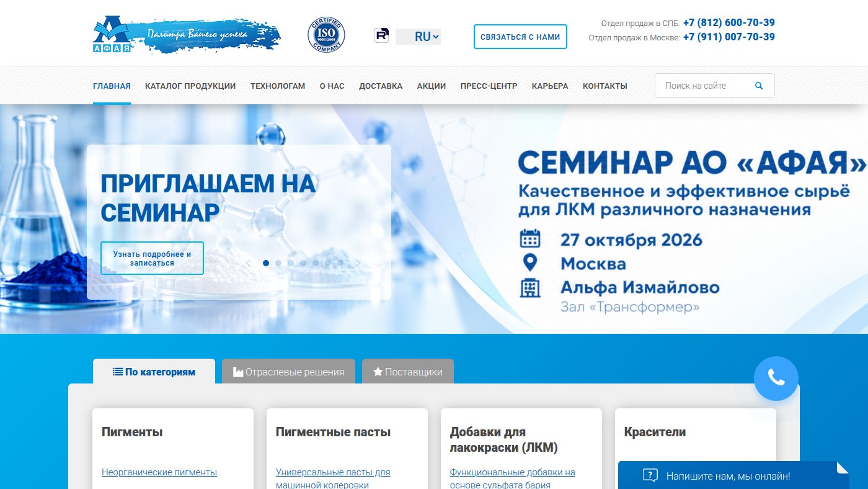Click the seminar banner heading «СЕМИНАР АО «АФАЯ»»
Image resolution: width=868 pixels, height=489 pixels.
693,163
